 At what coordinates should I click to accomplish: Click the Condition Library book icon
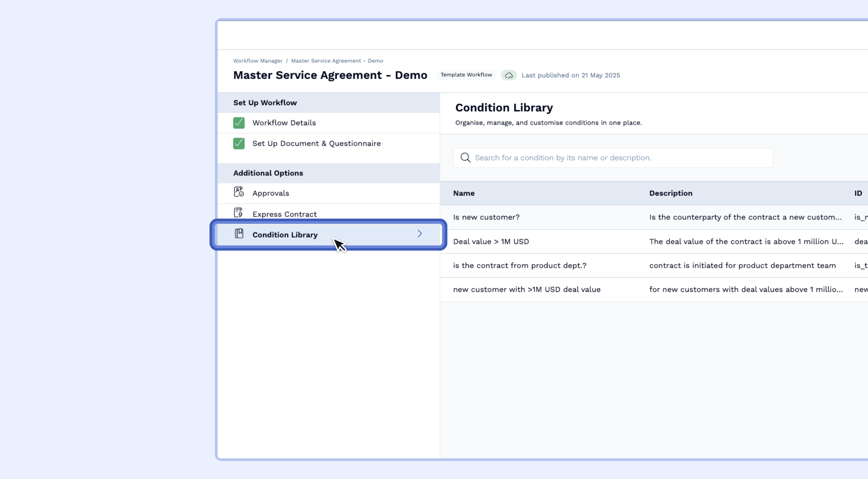point(239,234)
